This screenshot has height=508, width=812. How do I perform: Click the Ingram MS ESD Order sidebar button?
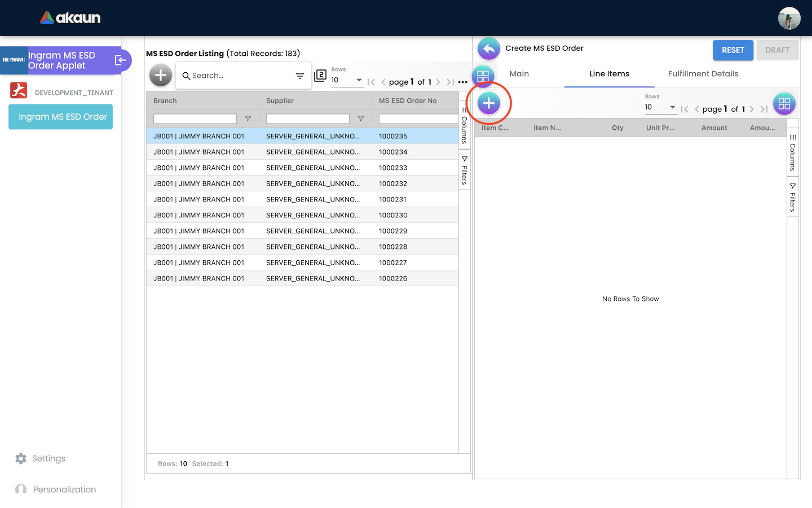click(61, 117)
